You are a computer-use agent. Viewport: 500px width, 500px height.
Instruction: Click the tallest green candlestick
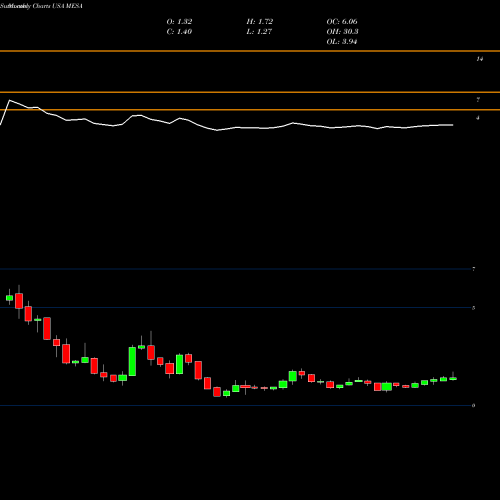coord(132,361)
